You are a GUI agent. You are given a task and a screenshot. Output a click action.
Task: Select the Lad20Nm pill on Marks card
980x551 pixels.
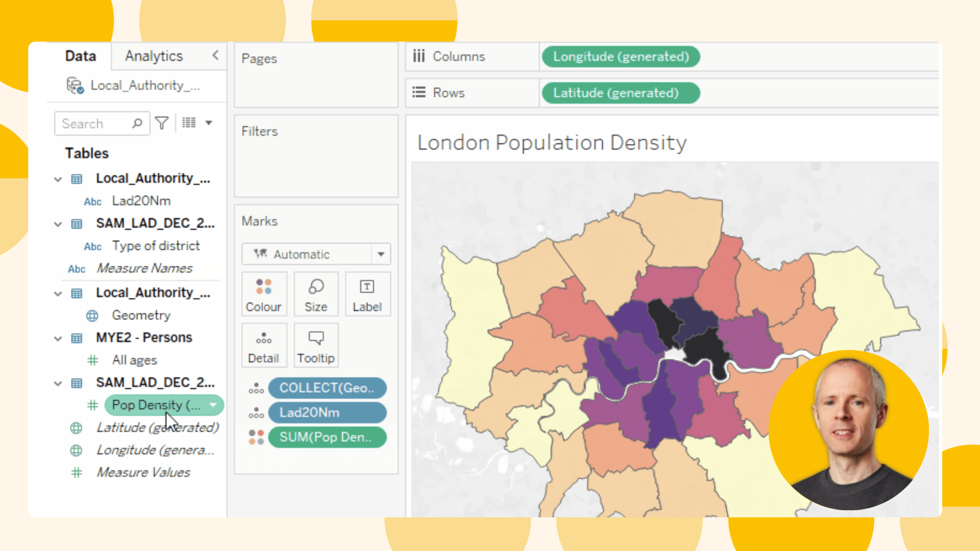(327, 413)
